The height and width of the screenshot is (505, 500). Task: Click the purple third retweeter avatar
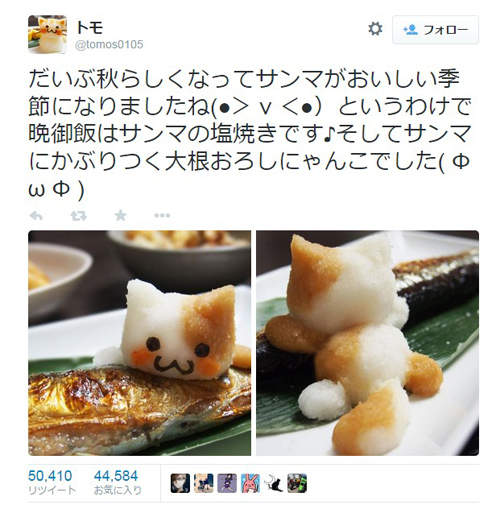click(x=227, y=483)
